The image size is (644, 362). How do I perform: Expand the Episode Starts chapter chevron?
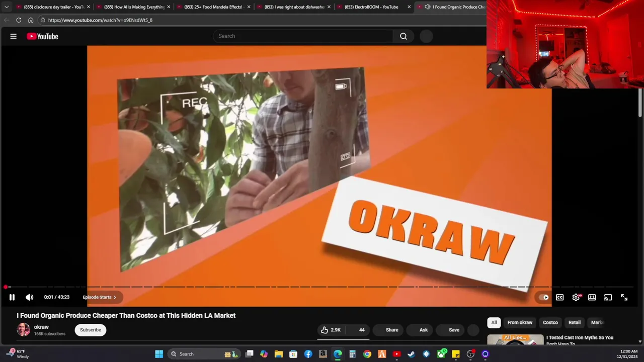point(114,297)
